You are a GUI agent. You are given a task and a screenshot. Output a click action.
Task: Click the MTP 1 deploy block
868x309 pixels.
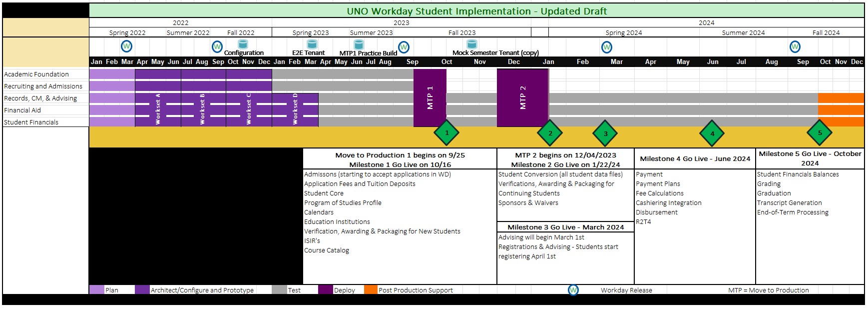pyautogui.click(x=430, y=98)
